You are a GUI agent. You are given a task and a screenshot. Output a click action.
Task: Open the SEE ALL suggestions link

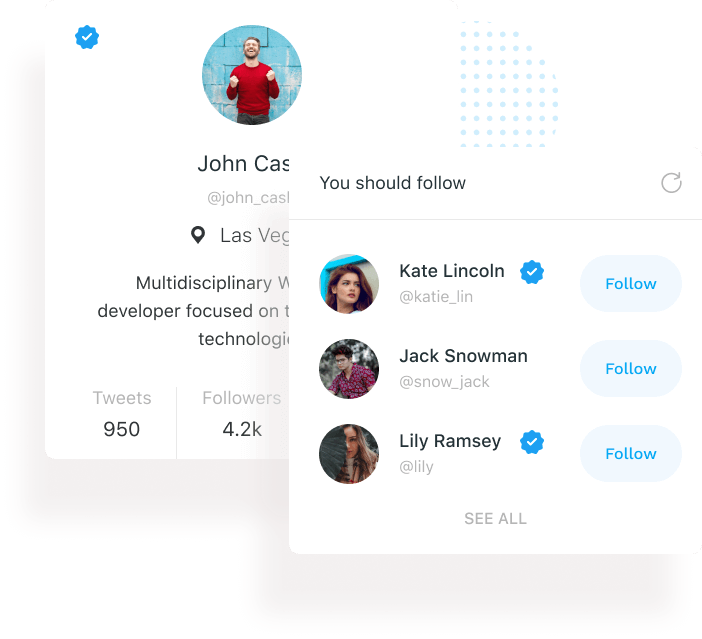tap(495, 519)
